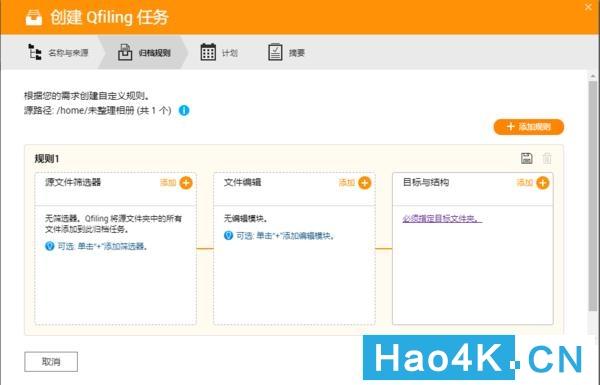Click the 无编辑模块 text

[x=245, y=219]
